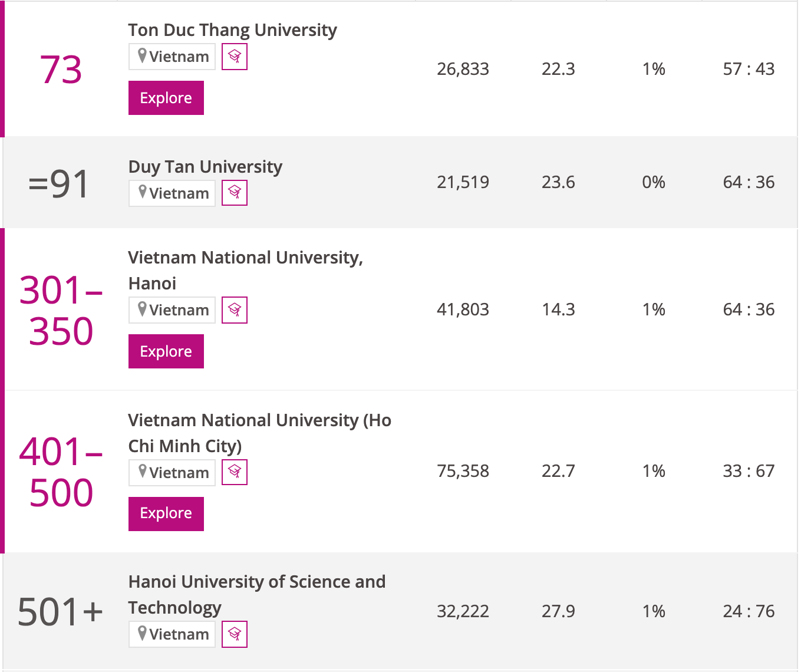
Task: Click the graduation cap icon for Vietnam National University Ho Chi Minh
Action: pyautogui.click(x=234, y=472)
